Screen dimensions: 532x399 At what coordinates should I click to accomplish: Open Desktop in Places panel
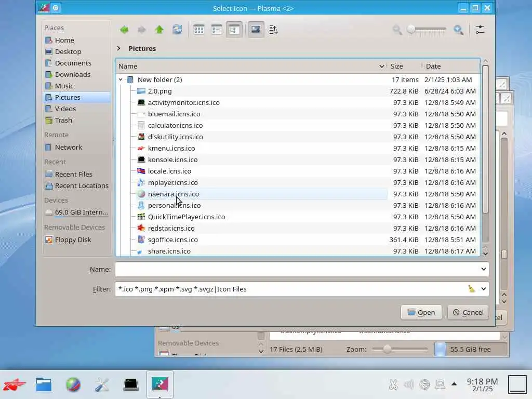click(x=77, y=51)
